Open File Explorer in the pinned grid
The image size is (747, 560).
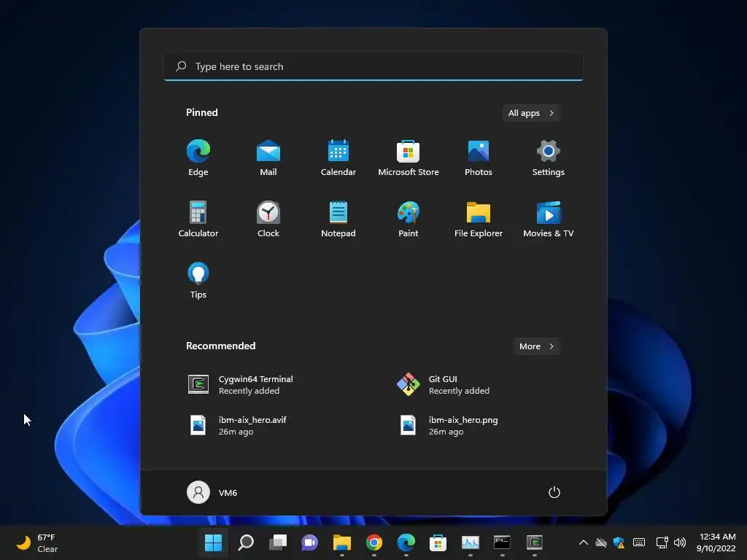point(479,219)
